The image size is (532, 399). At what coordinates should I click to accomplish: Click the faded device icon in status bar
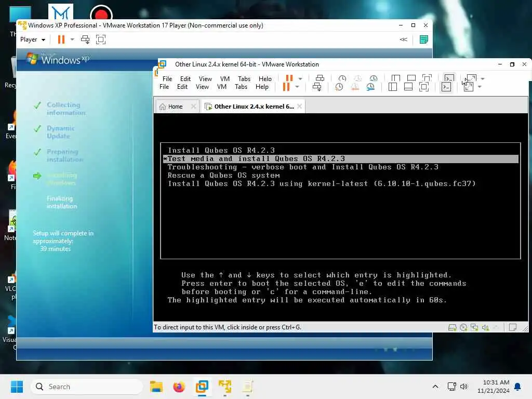496,327
